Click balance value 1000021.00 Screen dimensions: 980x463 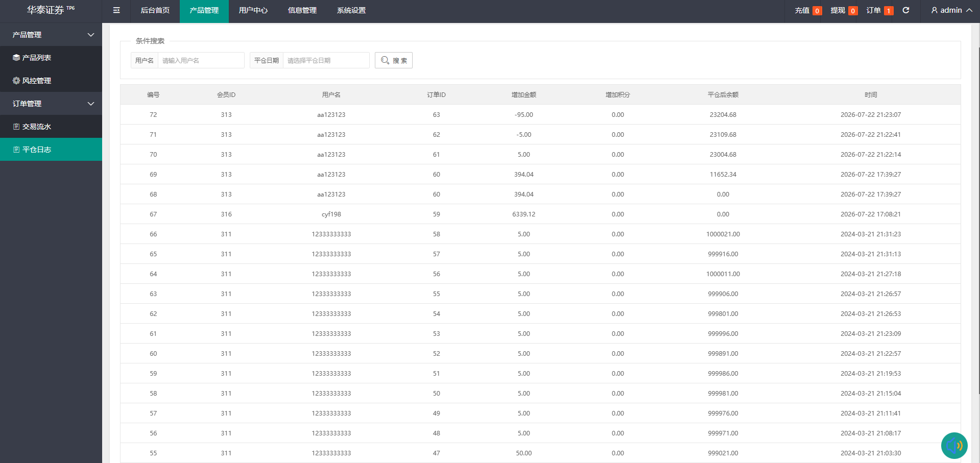[723, 234]
